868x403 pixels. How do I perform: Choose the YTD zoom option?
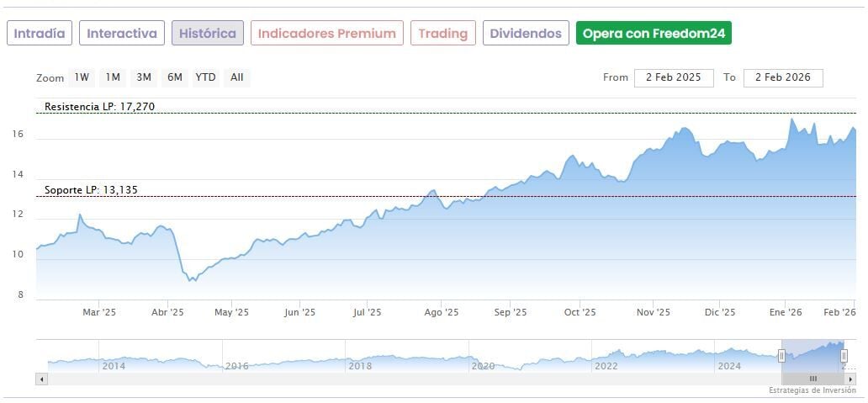click(205, 77)
